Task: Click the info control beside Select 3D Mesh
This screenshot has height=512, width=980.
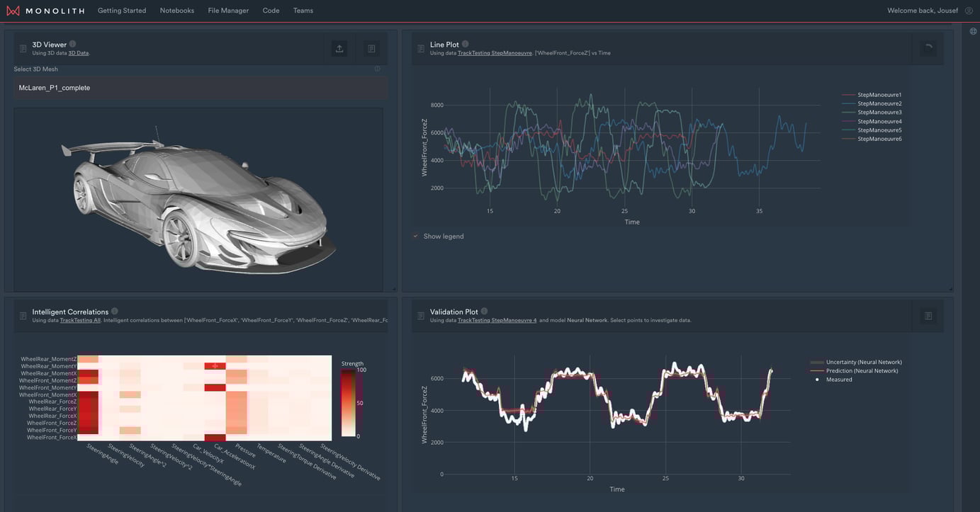Action: click(376, 67)
